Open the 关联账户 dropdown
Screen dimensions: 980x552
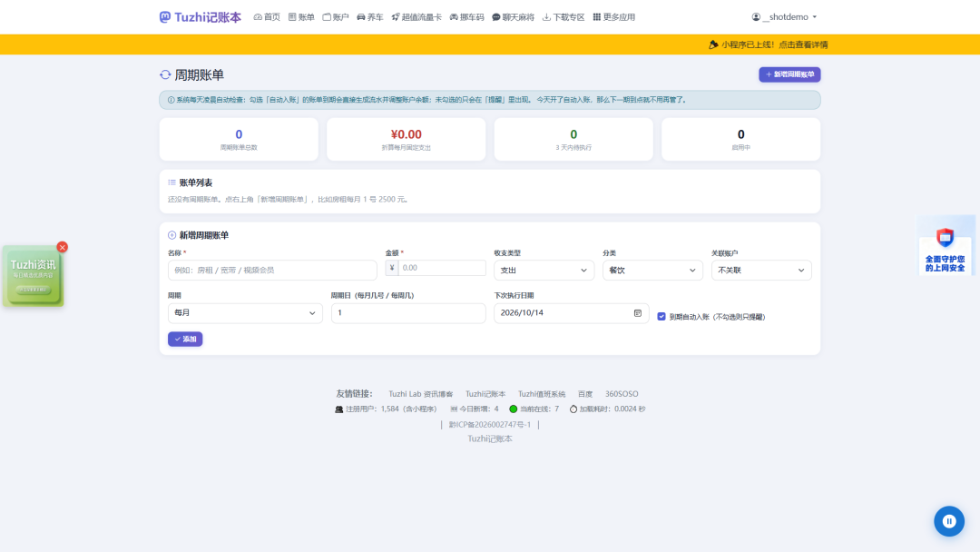(761, 270)
